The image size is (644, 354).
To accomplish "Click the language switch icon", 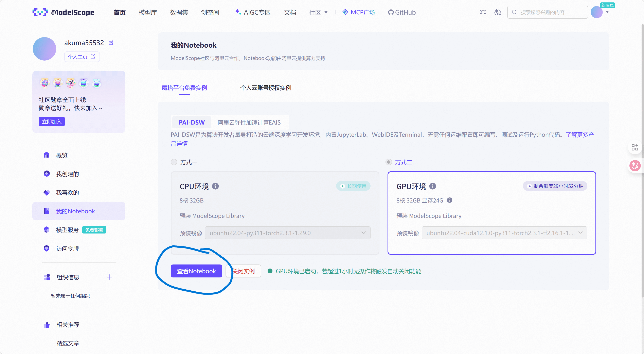I will point(498,12).
